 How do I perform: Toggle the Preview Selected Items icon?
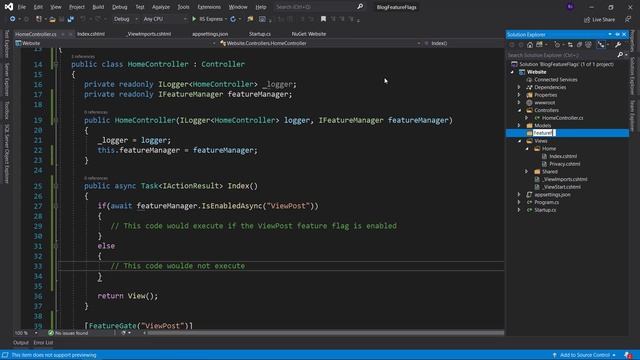(601, 45)
